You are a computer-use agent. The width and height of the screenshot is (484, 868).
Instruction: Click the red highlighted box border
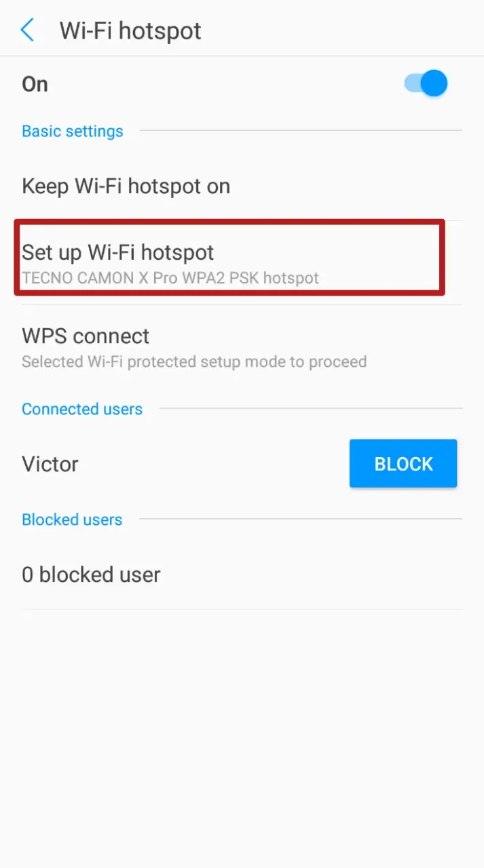coord(229,221)
